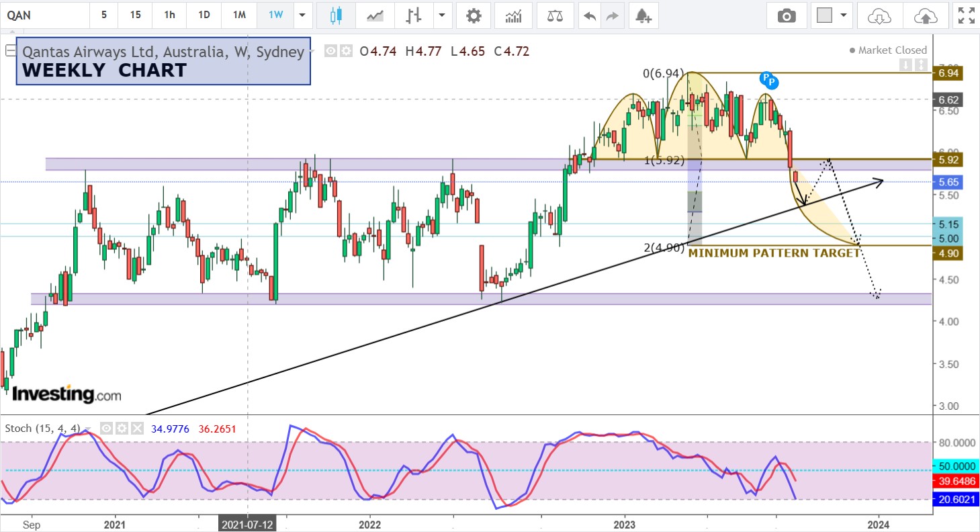
Task: Click MINIMUM PATTERN TARGET text label
Action: coord(774,253)
